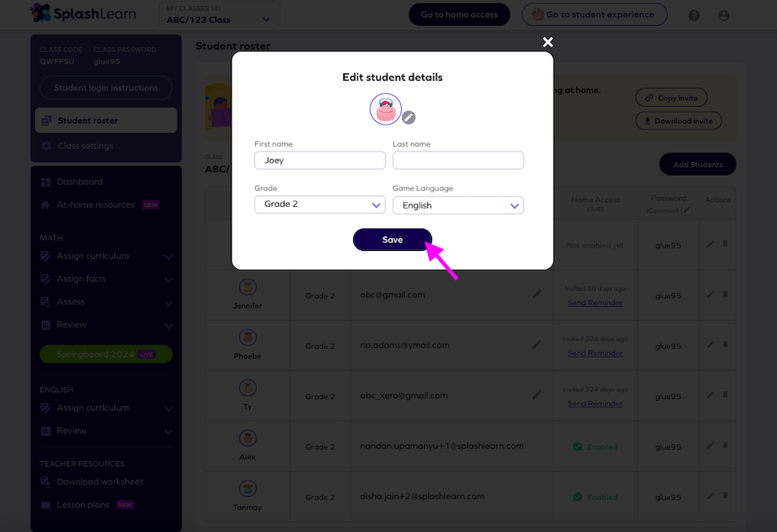
Task: Save the student details
Action: (x=392, y=240)
